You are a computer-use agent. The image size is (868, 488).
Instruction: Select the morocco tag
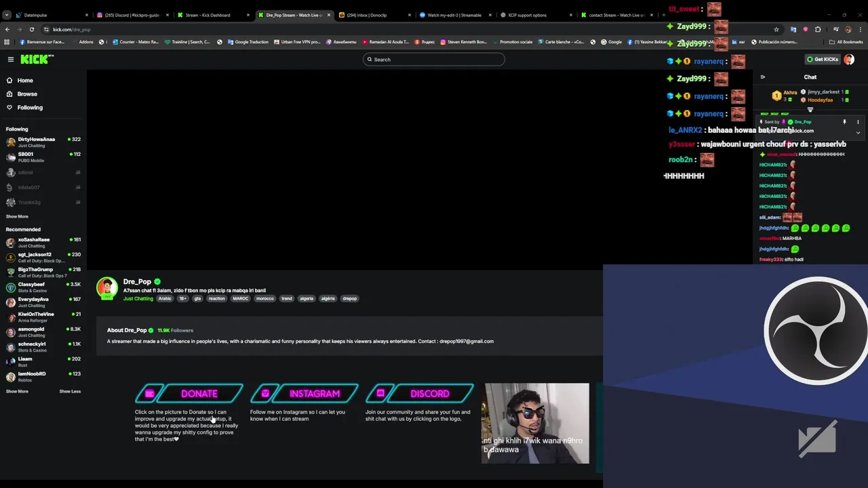point(265,299)
